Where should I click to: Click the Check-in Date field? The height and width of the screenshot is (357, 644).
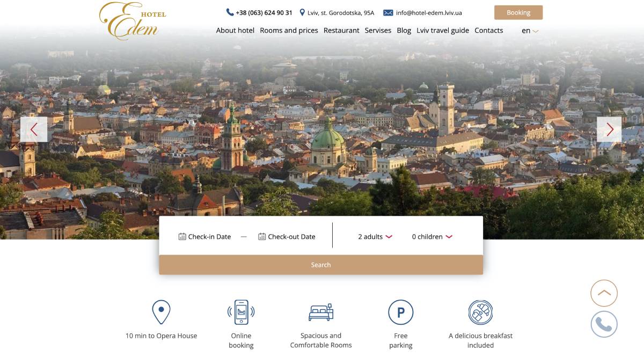pyautogui.click(x=205, y=236)
